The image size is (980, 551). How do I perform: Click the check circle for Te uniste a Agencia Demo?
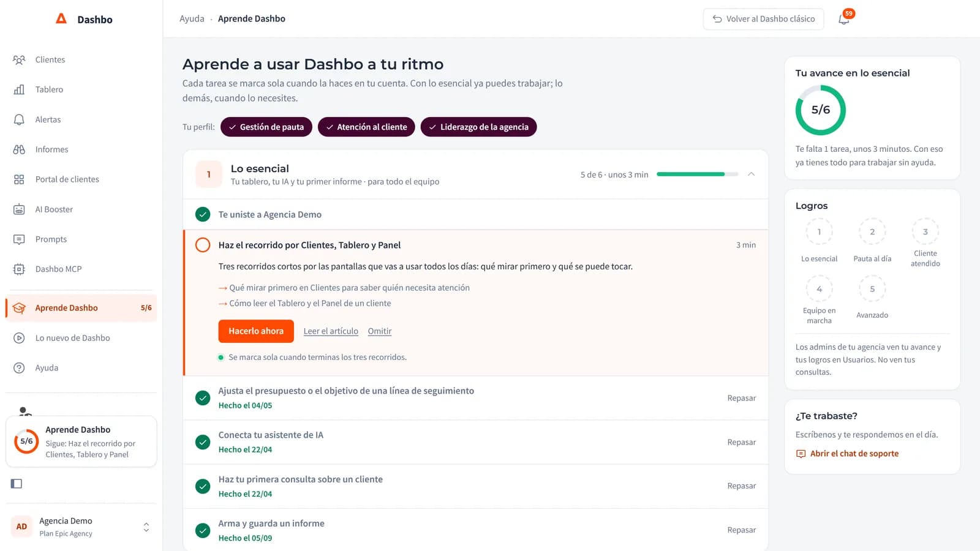coord(203,214)
